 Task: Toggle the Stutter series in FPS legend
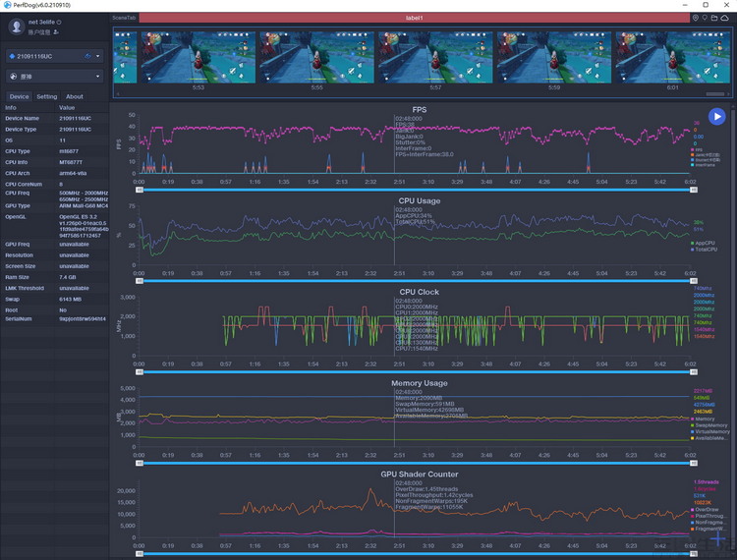pos(705,160)
